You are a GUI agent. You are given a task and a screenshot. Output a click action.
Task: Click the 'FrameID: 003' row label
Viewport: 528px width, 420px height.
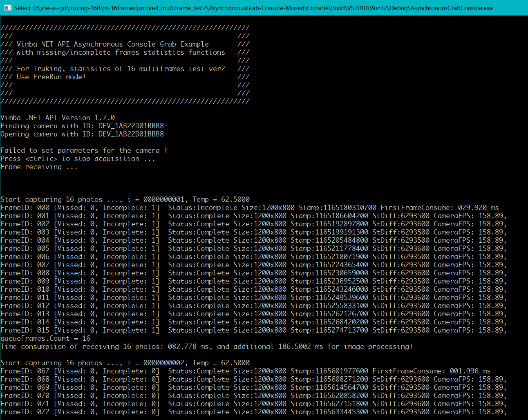tap(25, 232)
